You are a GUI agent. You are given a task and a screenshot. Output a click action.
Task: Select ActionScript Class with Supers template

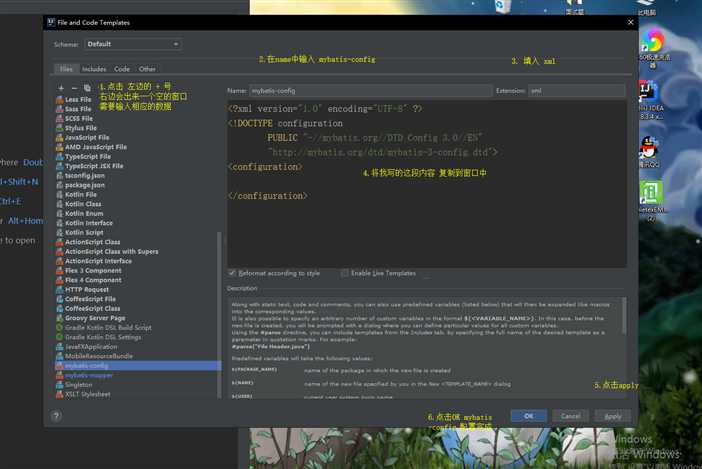coord(107,252)
